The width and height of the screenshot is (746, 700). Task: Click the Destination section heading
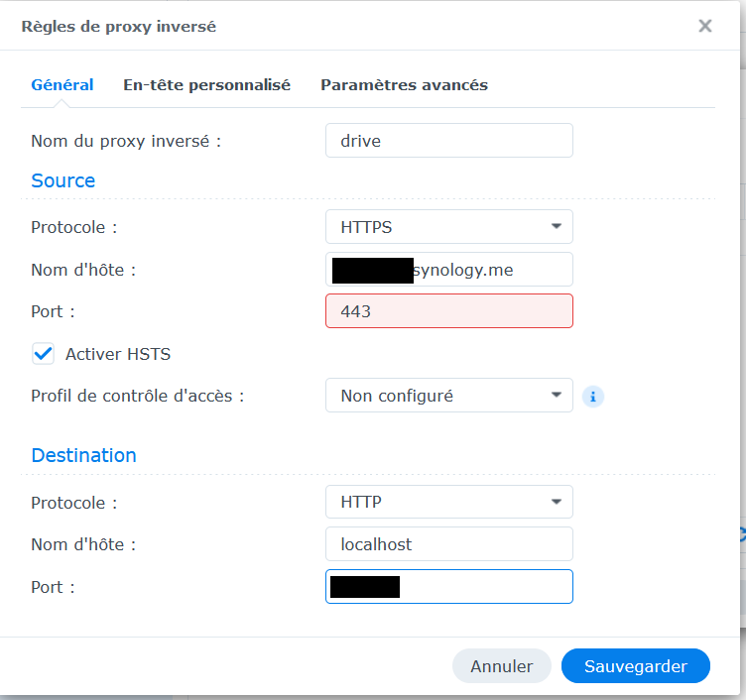click(x=83, y=456)
